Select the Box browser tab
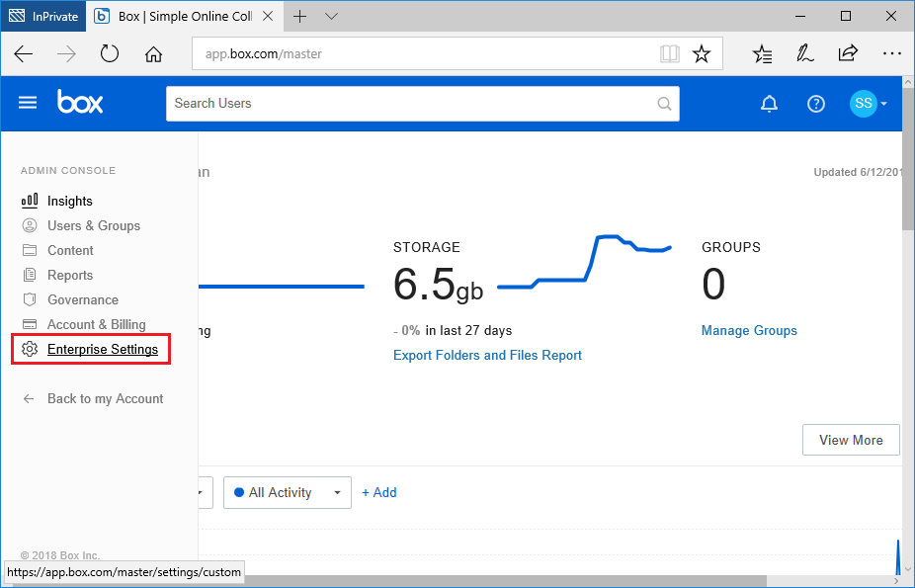Viewport: 915px width, 588px height. 185,17
